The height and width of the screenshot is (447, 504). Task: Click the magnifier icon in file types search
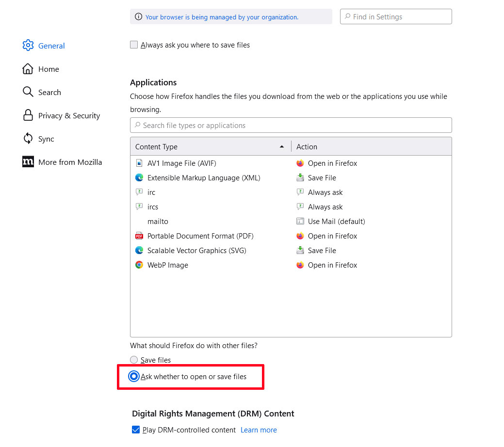pos(138,125)
